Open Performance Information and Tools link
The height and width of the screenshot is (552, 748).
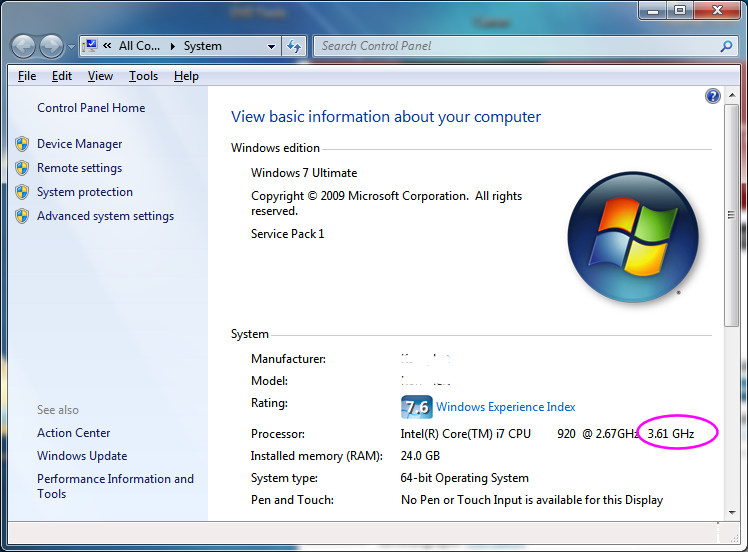pyautogui.click(x=115, y=486)
